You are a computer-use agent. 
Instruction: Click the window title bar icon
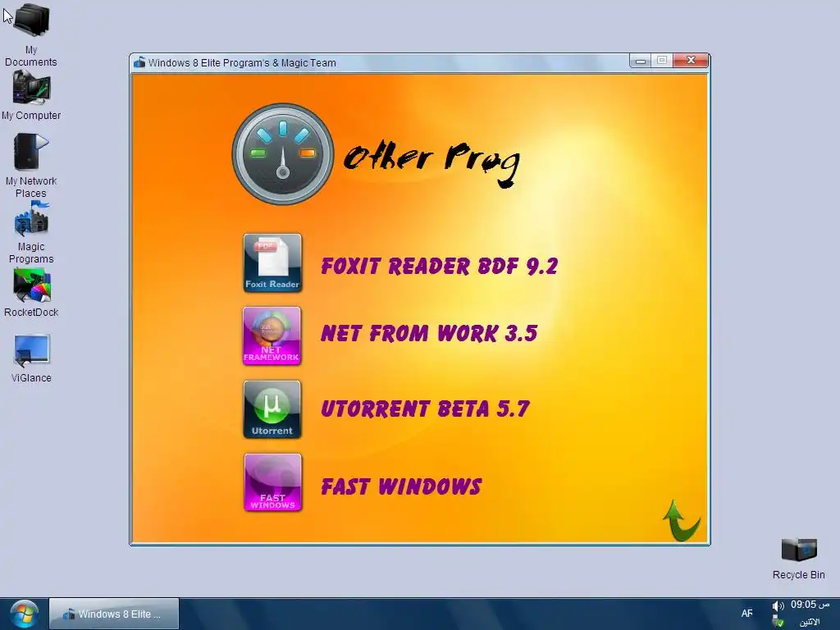tap(139, 62)
